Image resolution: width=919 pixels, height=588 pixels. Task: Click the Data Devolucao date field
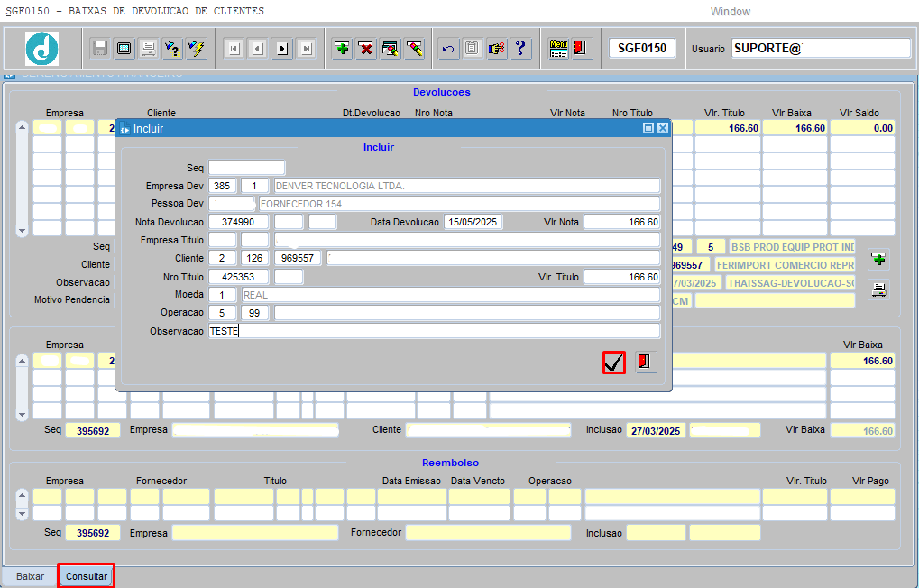tap(473, 222)
